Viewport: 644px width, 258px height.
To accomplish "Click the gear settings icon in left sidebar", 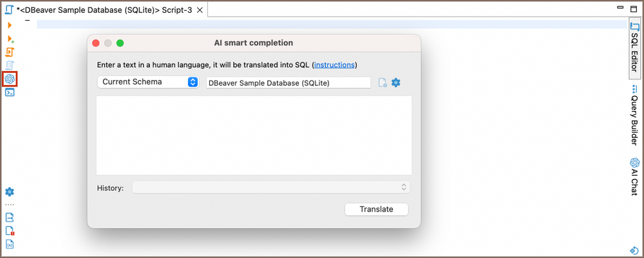I will tap(10, 192).
